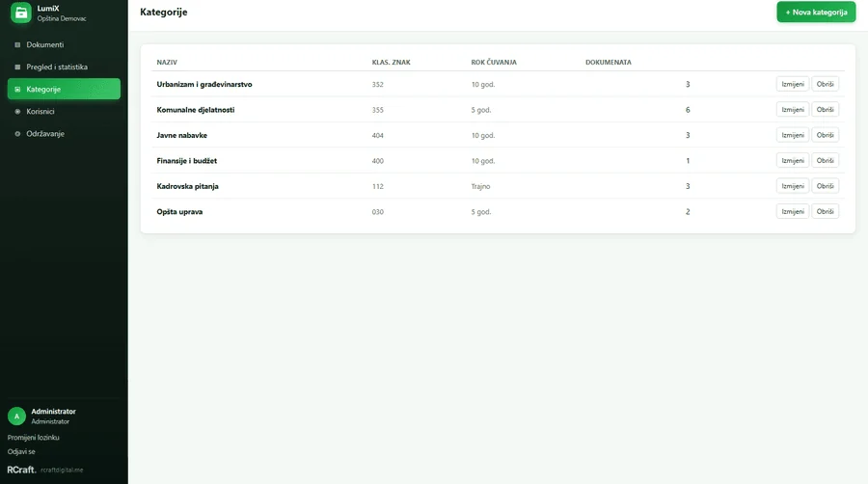The height and width of the screenshot is (484, 868).
Task: Select the Javne nabavke name cell
Action: (181, 135)
